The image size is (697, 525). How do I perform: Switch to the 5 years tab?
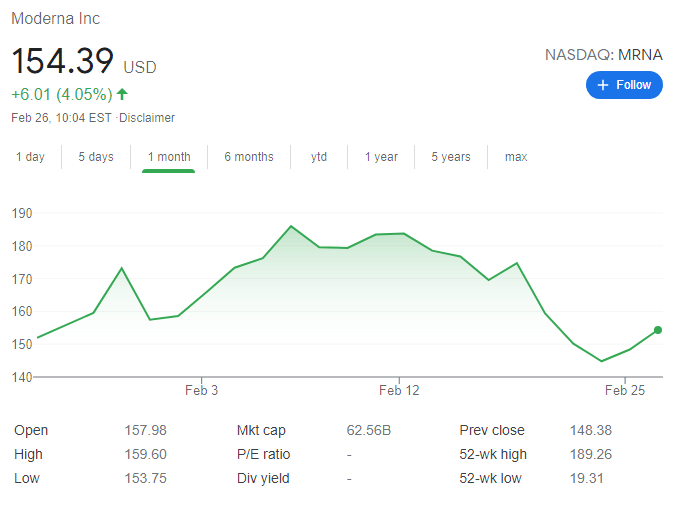[x=451, y=157]
